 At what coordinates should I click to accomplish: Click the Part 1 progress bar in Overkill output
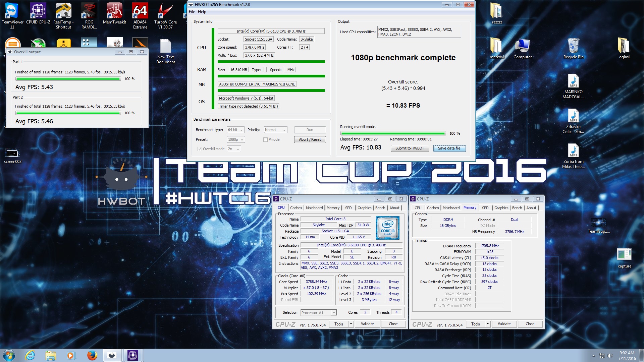coord(68,79)
